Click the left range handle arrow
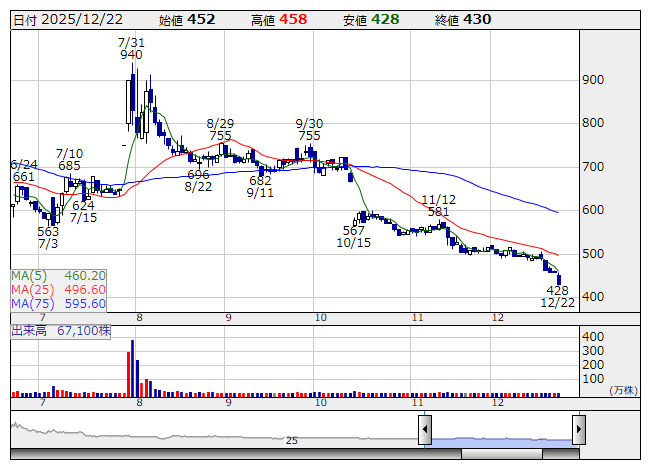The height and width of the screenshot is (470, 653). point(425,430)
